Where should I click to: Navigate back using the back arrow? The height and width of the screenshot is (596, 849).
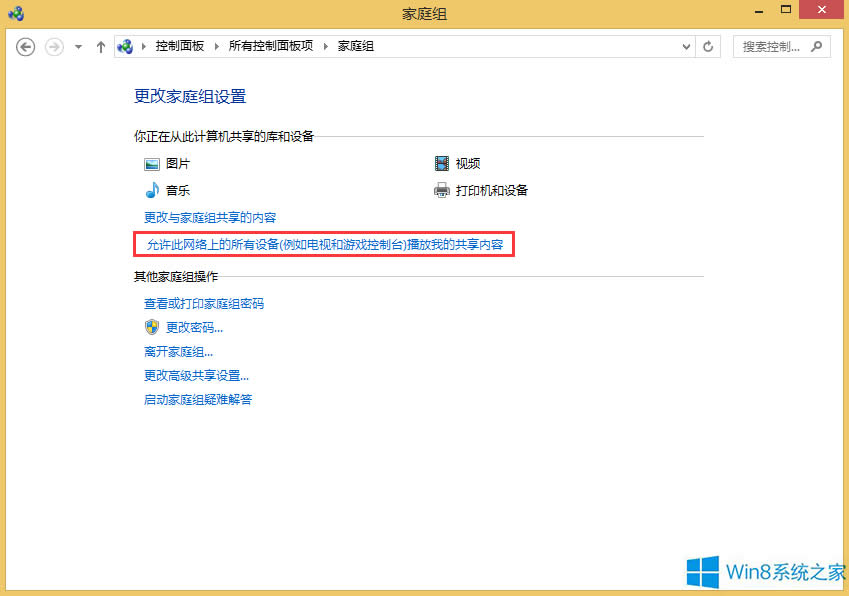pos(25,46)
